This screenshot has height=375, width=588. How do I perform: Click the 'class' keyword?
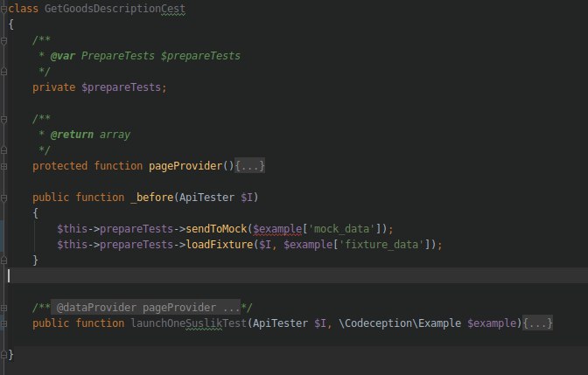click(24, 9)
